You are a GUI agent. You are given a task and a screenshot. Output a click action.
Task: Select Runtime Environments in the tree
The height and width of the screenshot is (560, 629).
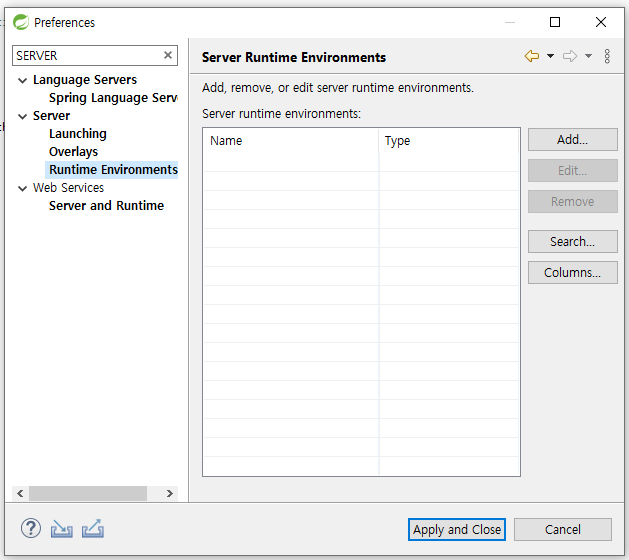[x=113, y=170]
